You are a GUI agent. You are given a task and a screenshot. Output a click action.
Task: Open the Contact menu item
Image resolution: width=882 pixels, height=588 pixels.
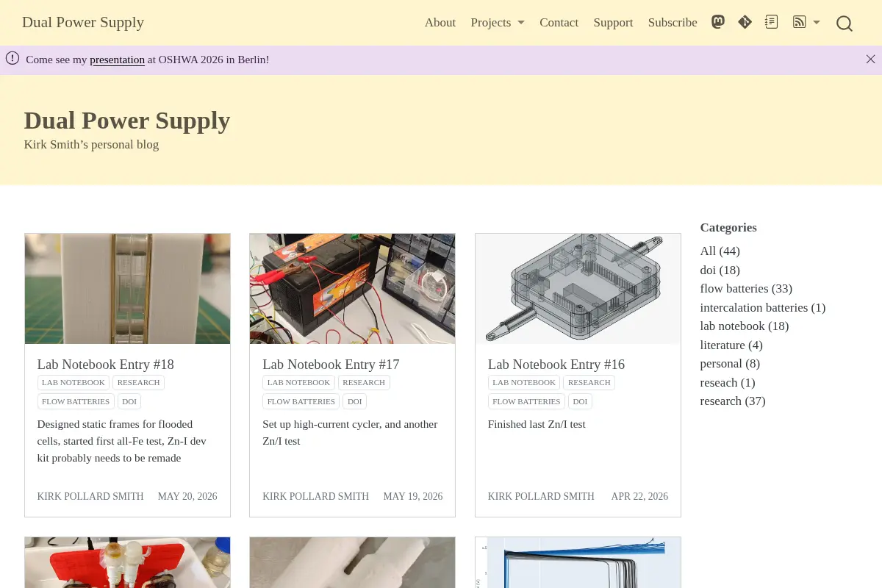click(x=559, y=23)
